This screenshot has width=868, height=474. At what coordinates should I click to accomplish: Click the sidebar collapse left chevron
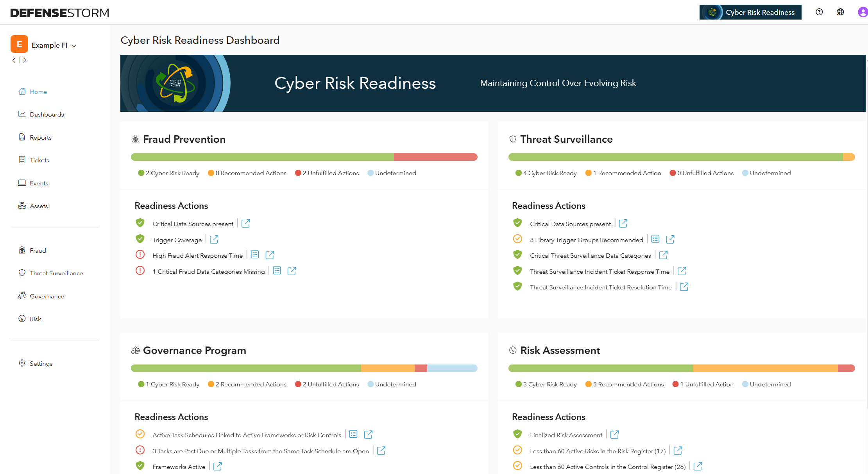[x=14, y=60]
